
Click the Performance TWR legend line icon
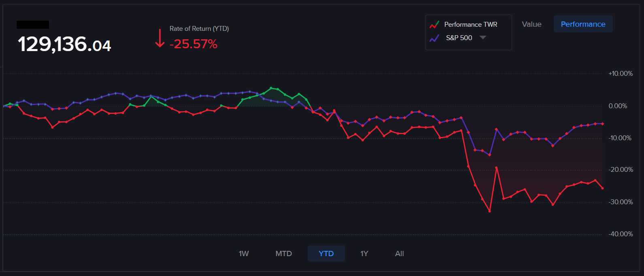coord(434,25)
